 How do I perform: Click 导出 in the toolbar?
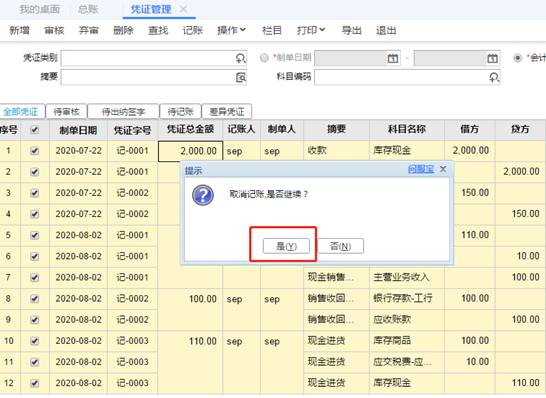click(351, 30)
